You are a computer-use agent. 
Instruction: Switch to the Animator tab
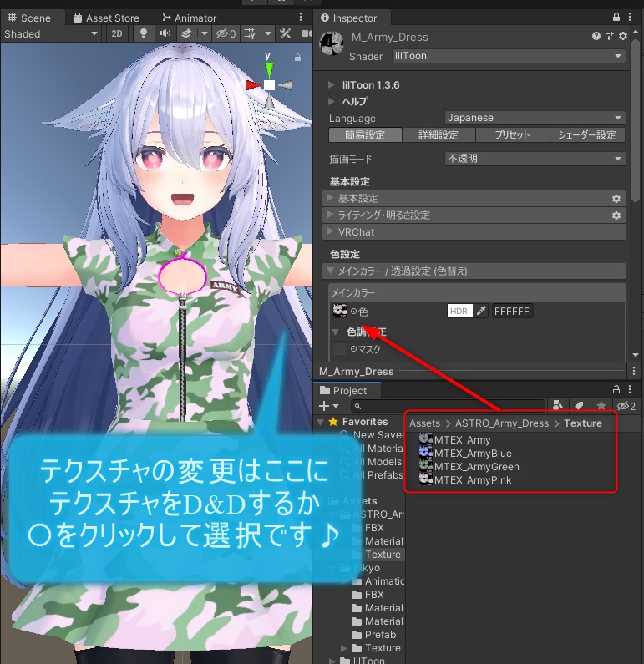coord(189,18)
